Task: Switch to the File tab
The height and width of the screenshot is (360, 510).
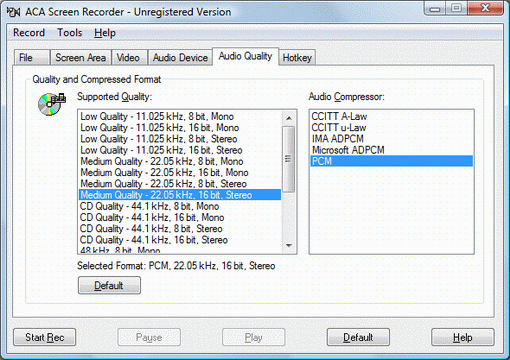Action: (x=32, y=58)
